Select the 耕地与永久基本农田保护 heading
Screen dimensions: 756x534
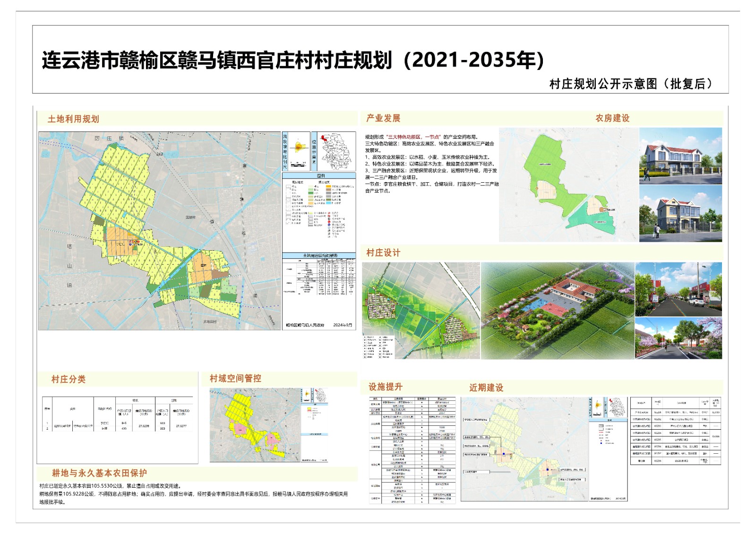(100, 473)
